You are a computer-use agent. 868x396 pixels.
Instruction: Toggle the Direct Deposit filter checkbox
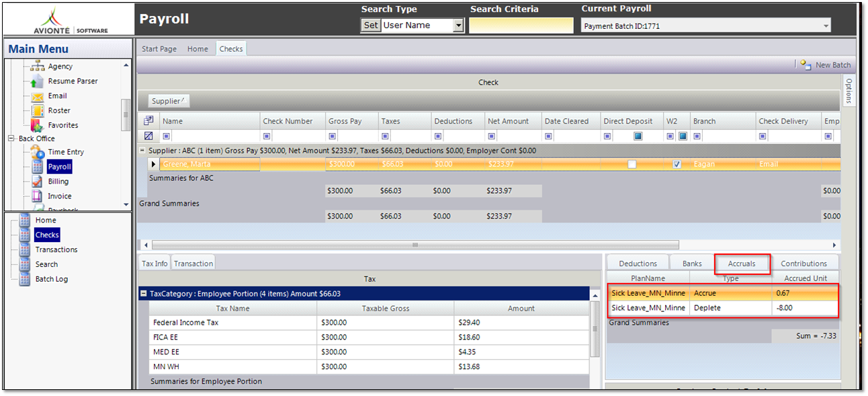[638, 136]
